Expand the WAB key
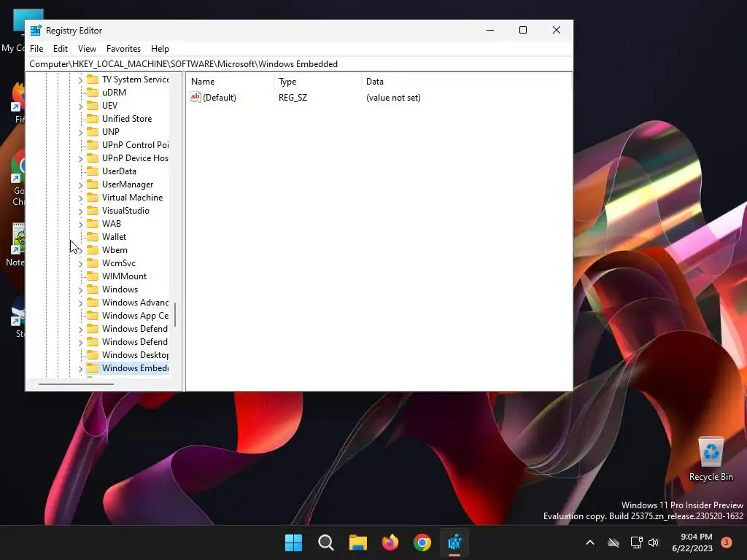The height and width of the screenshot is (560, 747). tap(80, 224)
